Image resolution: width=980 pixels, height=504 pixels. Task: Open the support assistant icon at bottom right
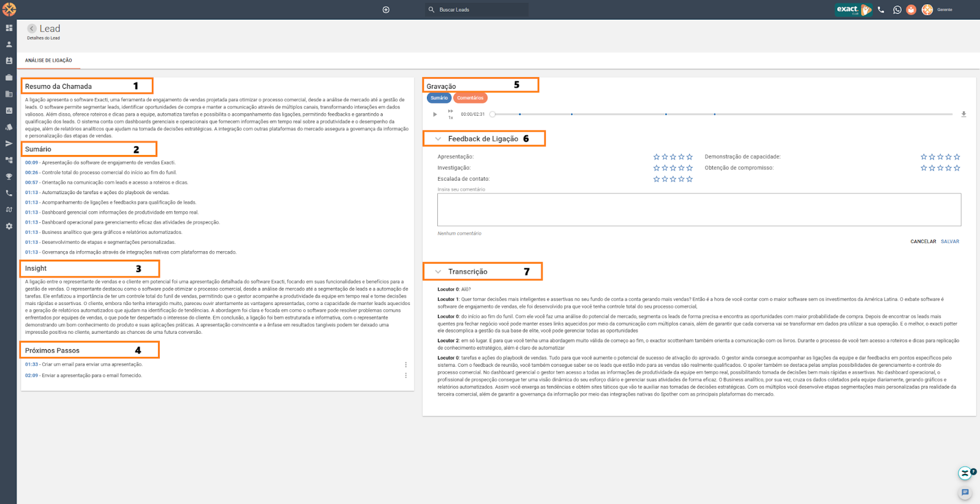[x=965, y=473]
